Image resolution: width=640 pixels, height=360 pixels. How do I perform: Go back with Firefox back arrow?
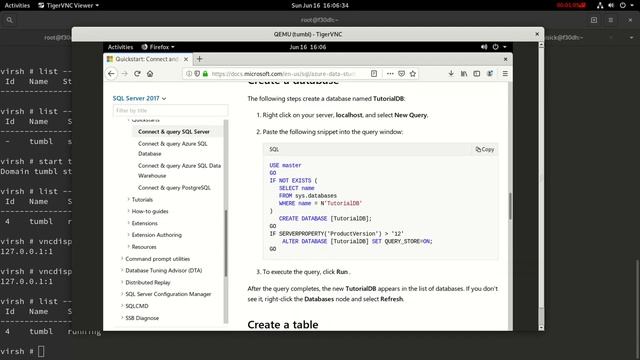tap(111, 74)
